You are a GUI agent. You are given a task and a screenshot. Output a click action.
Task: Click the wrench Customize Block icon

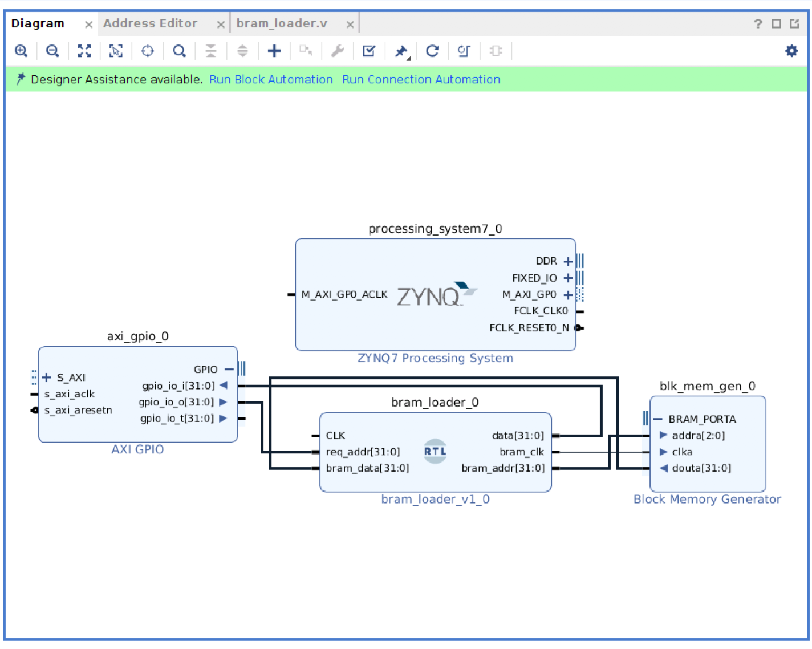click(338, 51)
